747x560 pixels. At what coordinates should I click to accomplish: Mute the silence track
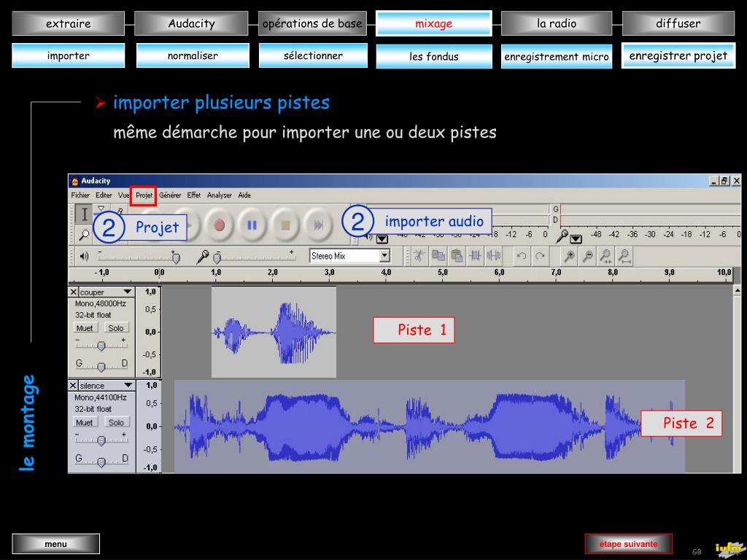click(x=85, y=422)
